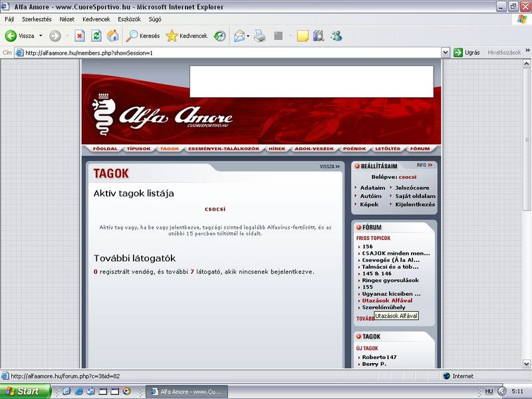The height and width of the screenshot is (399, 532).
Task: Click the Kijelentkezés logout link
Action: (415, 204)
